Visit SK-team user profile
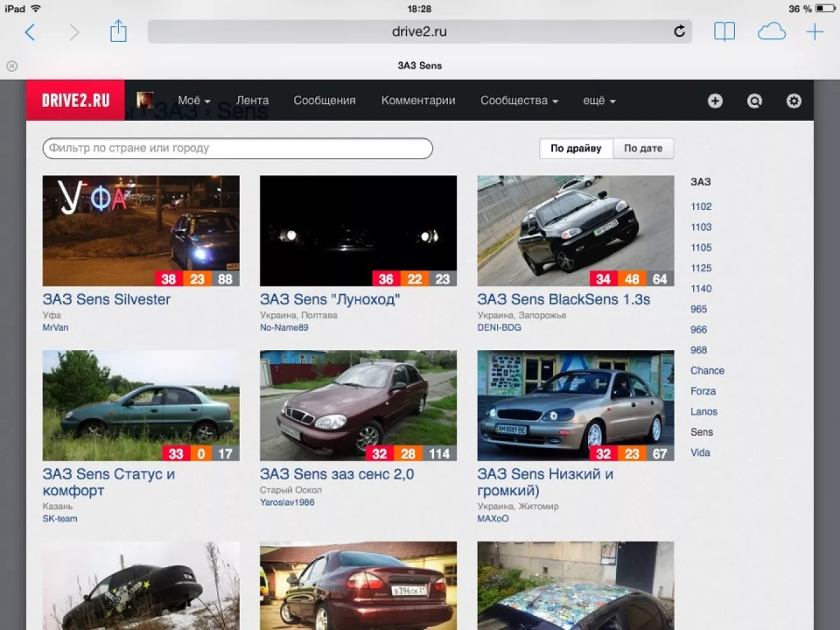This screenshot has height=630, width=840. (x=60, y=519)
